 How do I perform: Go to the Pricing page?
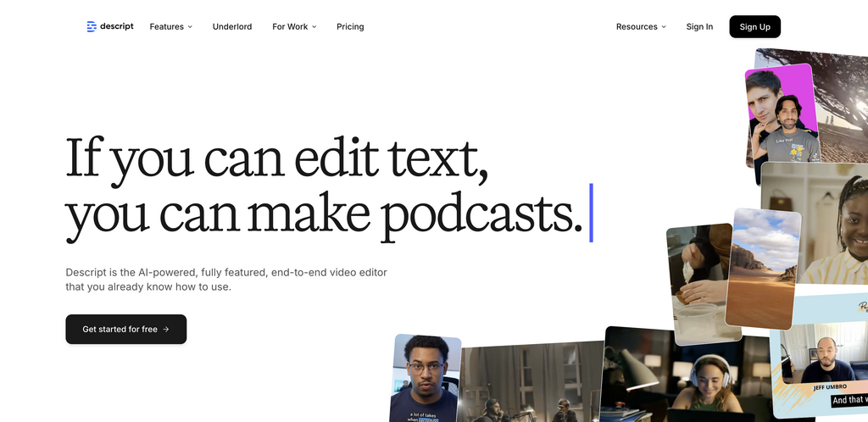(x=350, y=26)
